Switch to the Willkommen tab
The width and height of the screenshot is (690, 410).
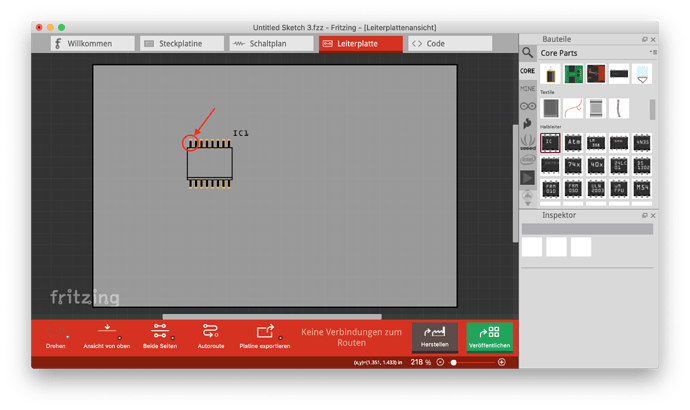93,44
